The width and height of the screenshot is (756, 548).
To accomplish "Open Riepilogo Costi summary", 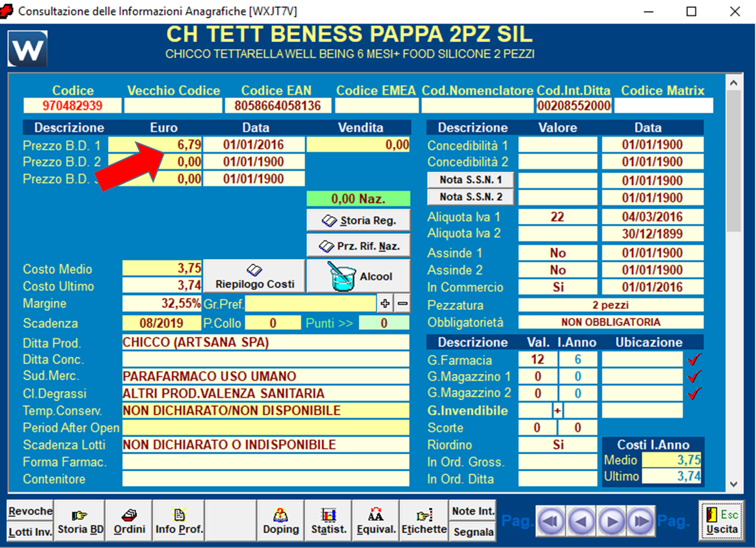I will [254, 277].
